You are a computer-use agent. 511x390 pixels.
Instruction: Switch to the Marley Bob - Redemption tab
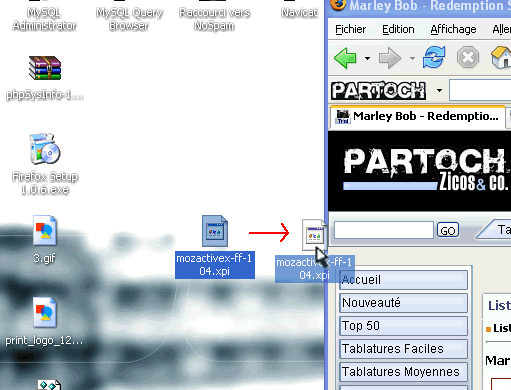(418, 116)
